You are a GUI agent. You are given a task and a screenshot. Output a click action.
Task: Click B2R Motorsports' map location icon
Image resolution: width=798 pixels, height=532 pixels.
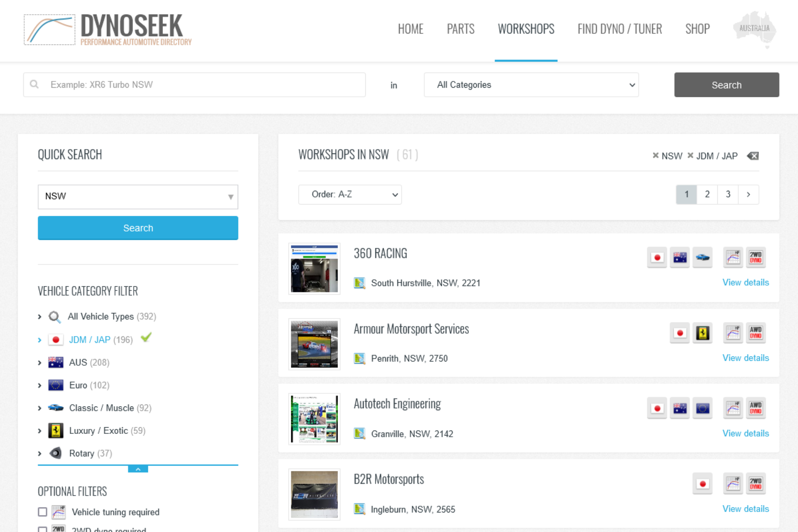(x=360, y=509)
